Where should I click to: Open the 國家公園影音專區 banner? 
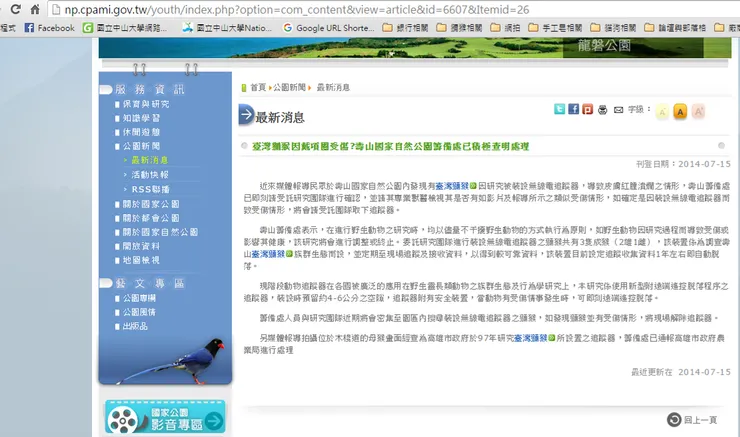click(165, 417)
